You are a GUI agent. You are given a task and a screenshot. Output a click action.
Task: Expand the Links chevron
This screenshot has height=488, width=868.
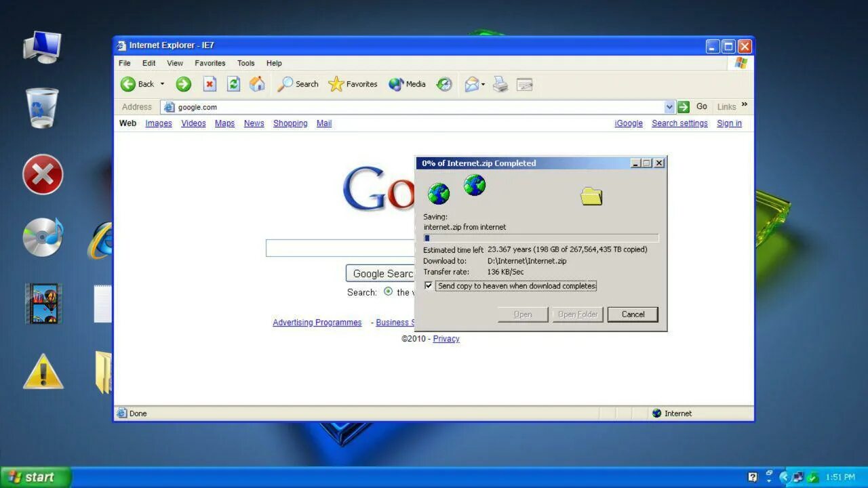point(744,104)
